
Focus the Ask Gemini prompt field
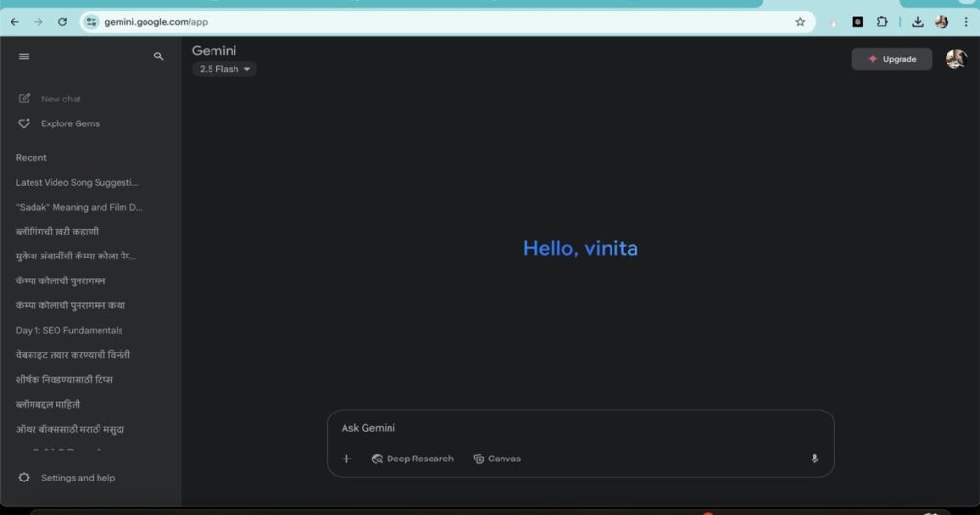580,428
